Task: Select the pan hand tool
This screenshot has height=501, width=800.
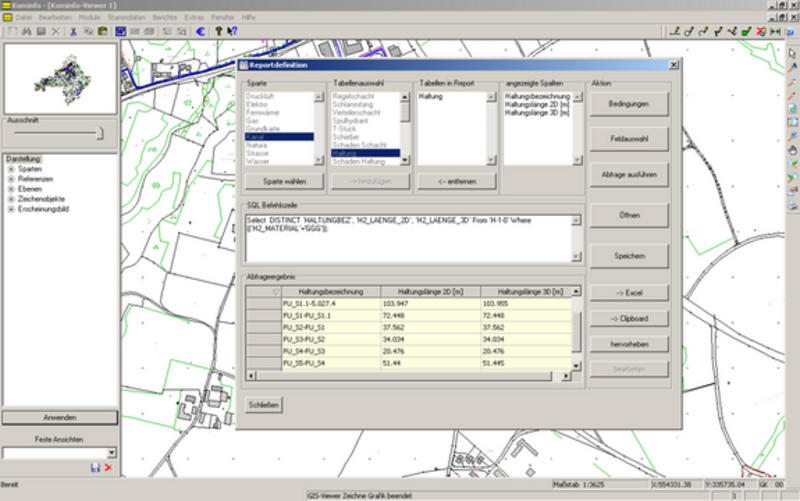Action: [792, 151]
